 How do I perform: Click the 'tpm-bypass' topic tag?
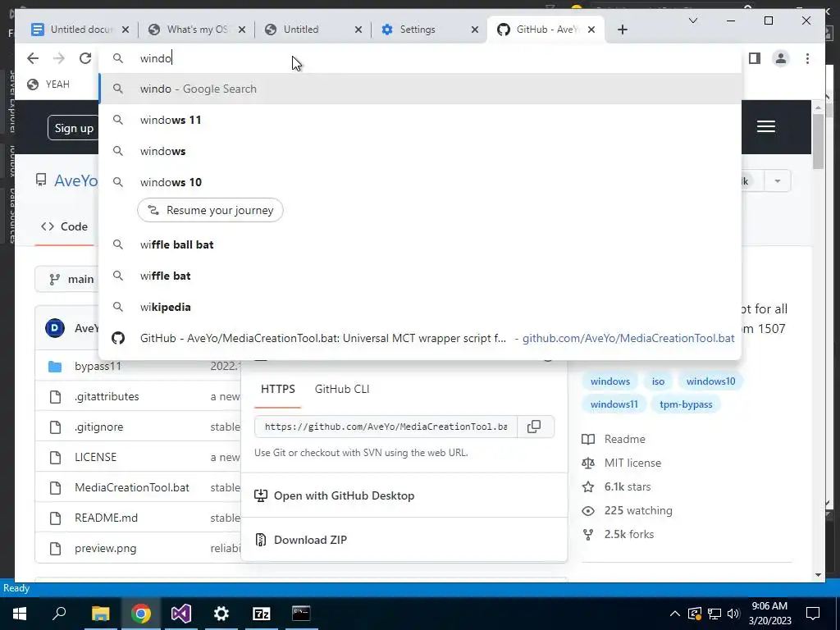[686, 404]
